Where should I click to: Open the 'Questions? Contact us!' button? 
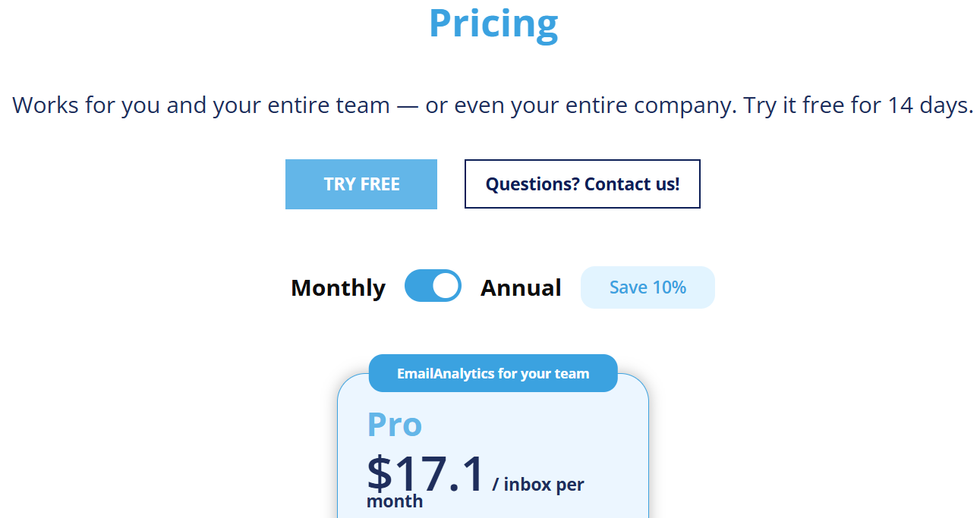tap(582, 184)
